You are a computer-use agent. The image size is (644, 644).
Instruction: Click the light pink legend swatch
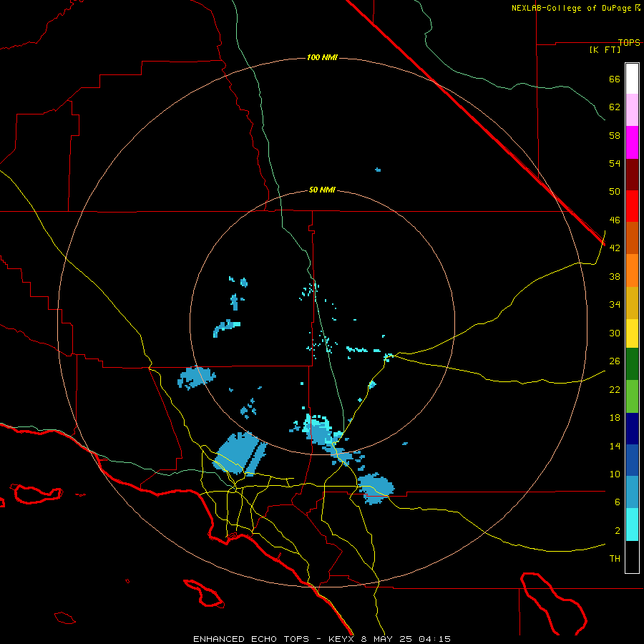pyautogui.click(x=632, y=109)
